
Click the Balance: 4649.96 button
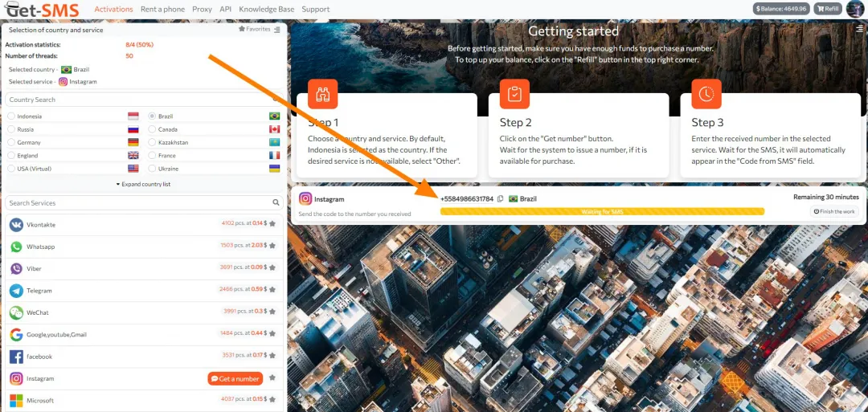(782, 9)
